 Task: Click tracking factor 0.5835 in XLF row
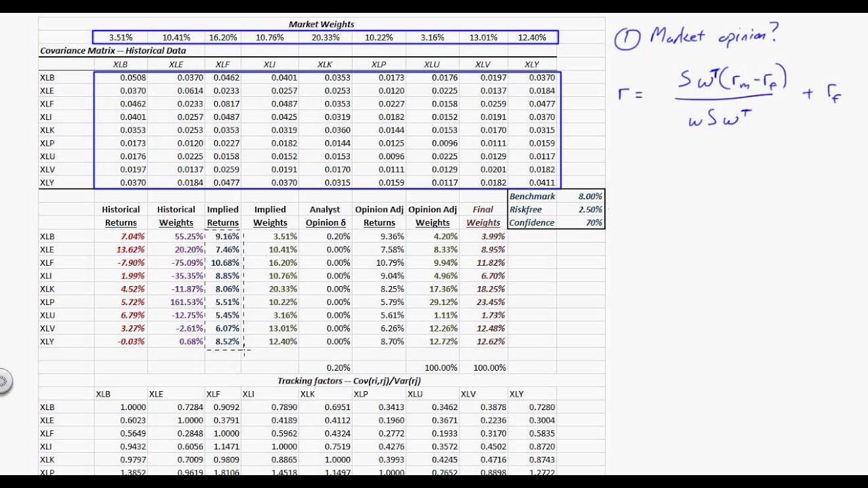[541, 434]
